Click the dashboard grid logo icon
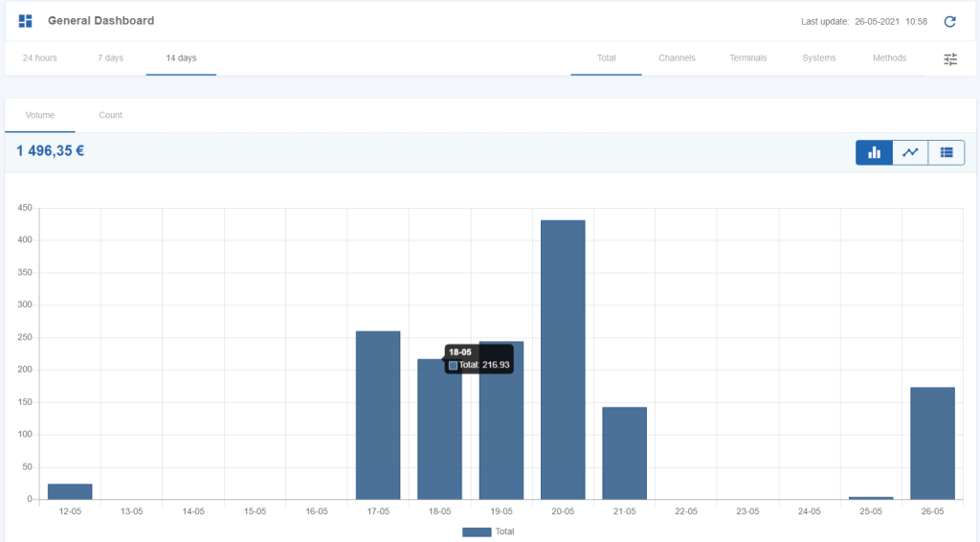The height and width of the screenshot is (542, 980). coord(26,21)
